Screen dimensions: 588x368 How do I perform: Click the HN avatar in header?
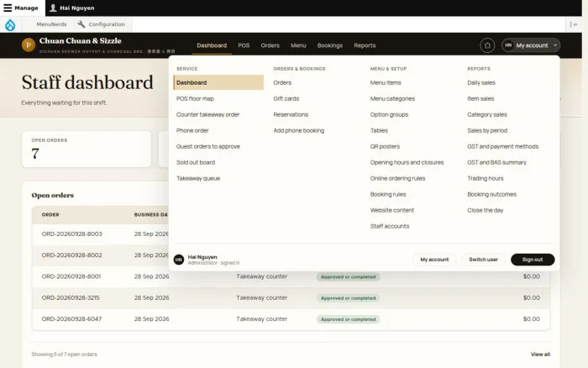508,45
